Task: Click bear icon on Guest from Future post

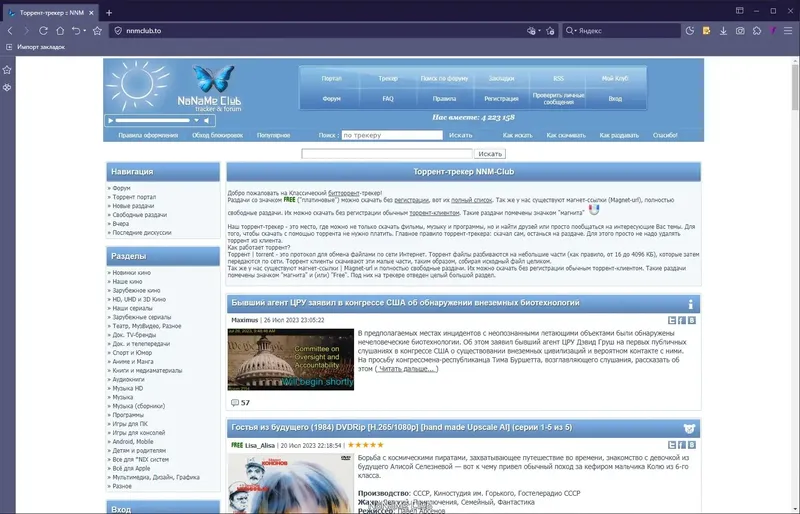Action: point(689,428)
